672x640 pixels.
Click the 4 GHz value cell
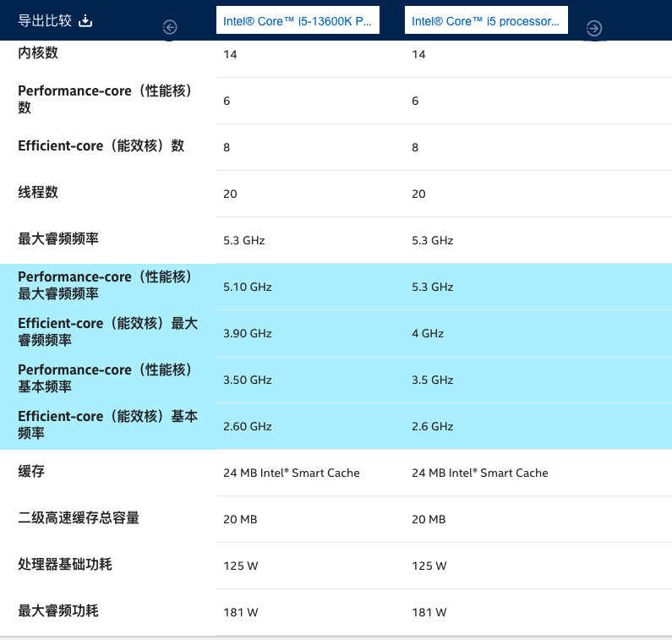[428, 333]
